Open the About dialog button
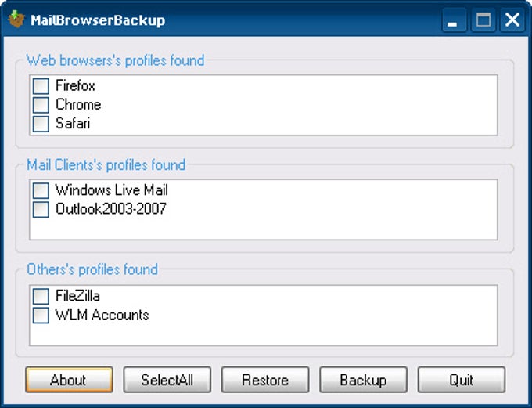Image resolution: width=532 pixels, height=408 pixels. (69, 380)
